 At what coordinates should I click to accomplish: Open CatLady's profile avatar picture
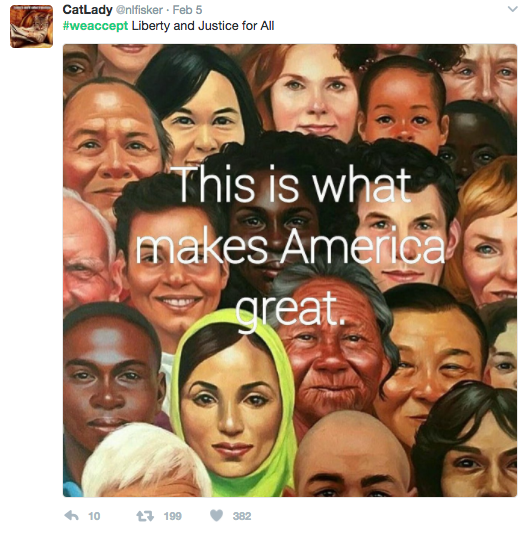31,26
